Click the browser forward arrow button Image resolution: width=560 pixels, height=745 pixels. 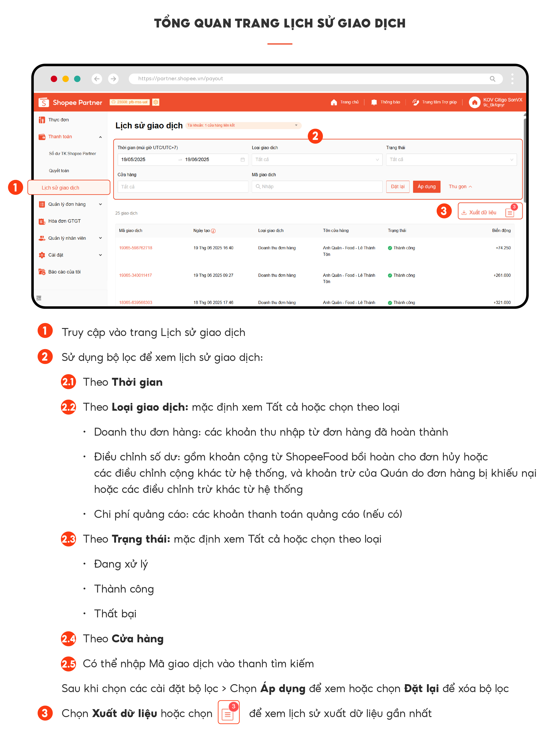[113, 79]
